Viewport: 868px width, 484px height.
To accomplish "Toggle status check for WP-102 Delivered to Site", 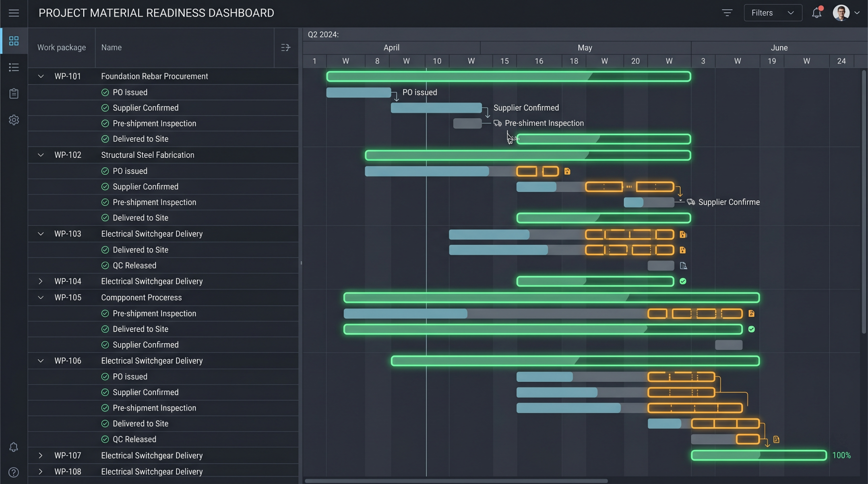I will click(x=105, y=218).
